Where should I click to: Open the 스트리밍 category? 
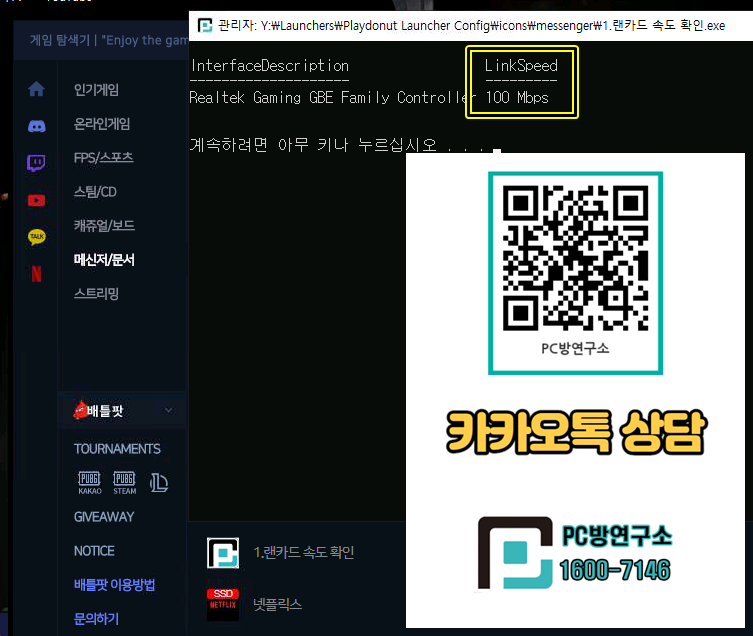coord(96,294)
